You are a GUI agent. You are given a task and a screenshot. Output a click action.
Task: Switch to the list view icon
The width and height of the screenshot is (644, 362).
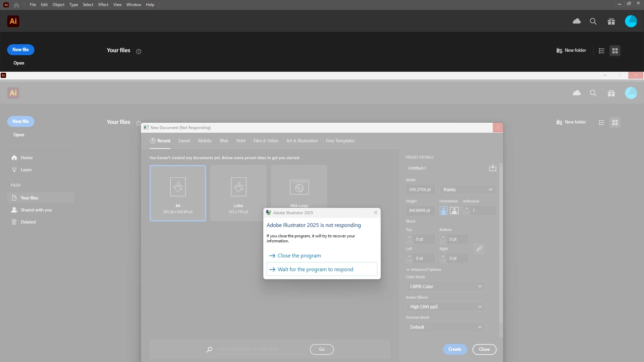pos(601,51)
